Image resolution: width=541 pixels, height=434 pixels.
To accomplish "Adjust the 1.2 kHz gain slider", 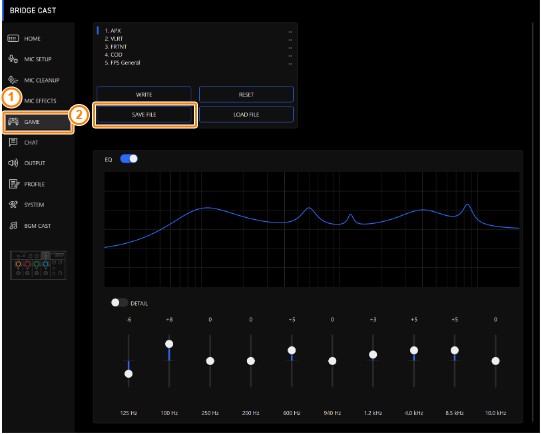I will 373,355.
